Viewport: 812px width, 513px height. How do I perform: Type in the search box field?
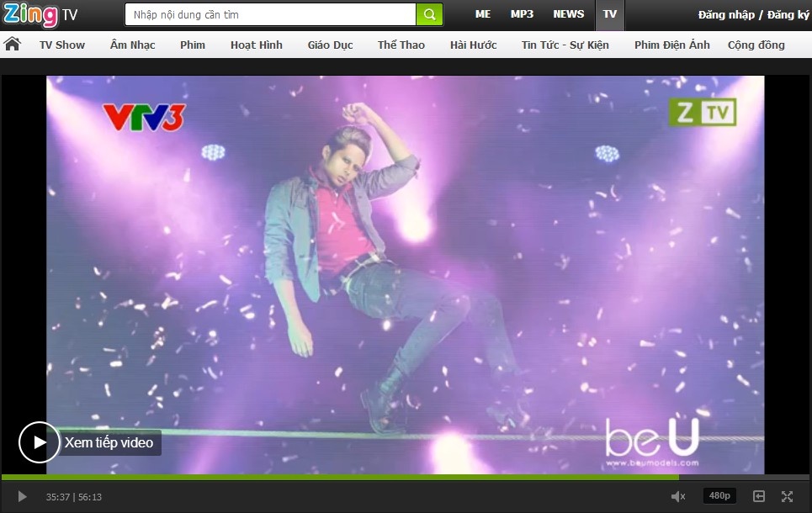tap(269, 14)
